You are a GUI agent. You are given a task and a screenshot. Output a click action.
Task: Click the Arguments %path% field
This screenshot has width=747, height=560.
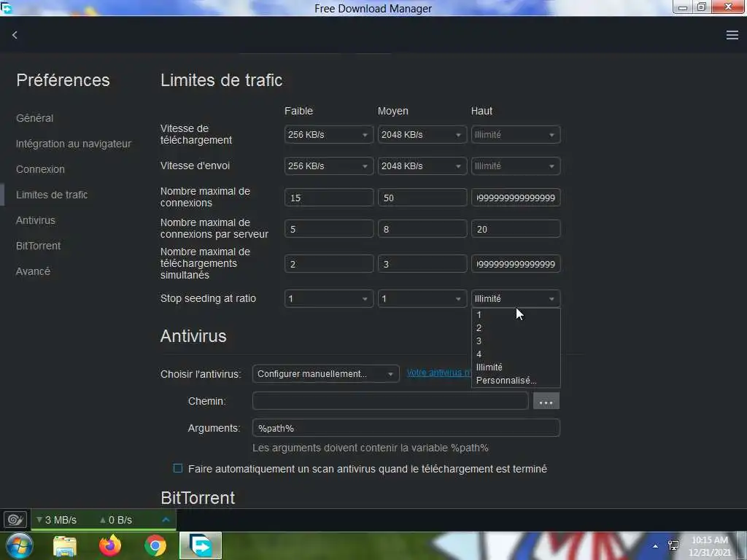(x=406, y=428)
